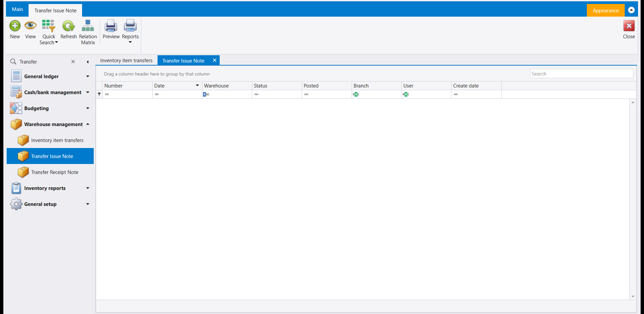Sort by the Number column header
This screenshot has width=644, height=314.
click(128, 86)
